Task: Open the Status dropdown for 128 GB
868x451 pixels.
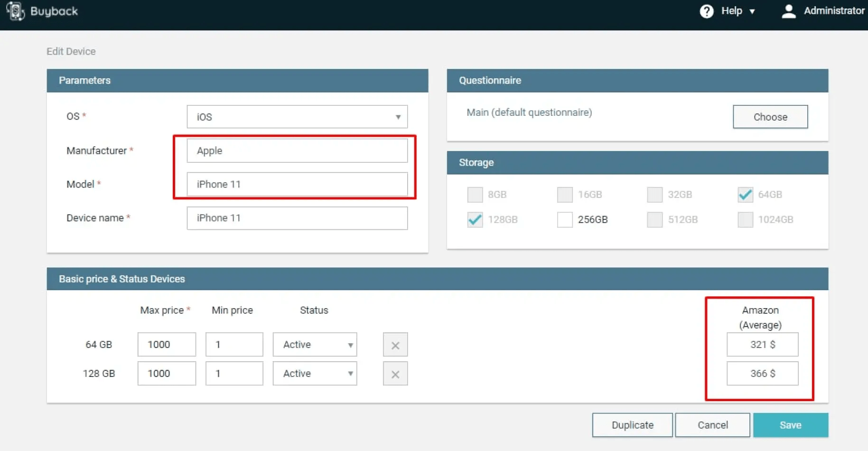Action: pyautogui.click(x=315, y=374)
